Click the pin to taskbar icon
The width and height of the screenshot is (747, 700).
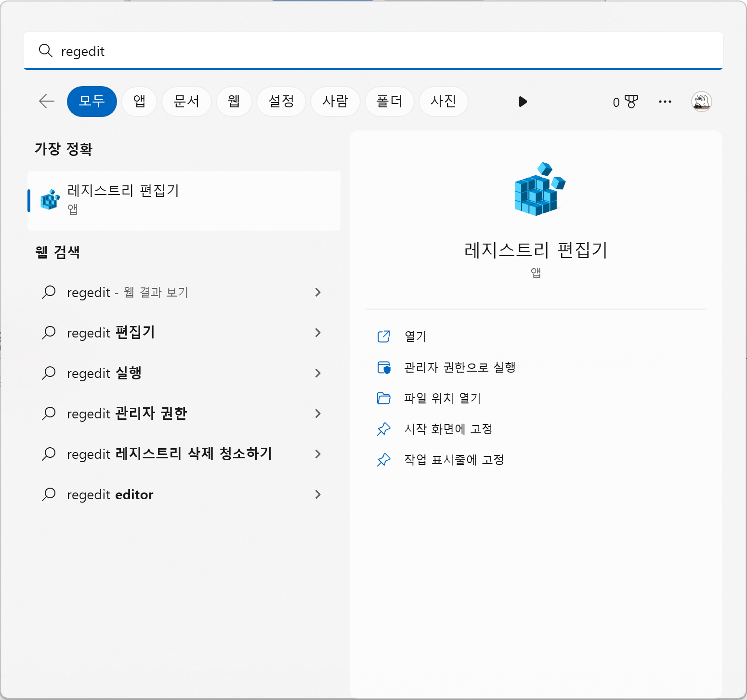[384, 460]
